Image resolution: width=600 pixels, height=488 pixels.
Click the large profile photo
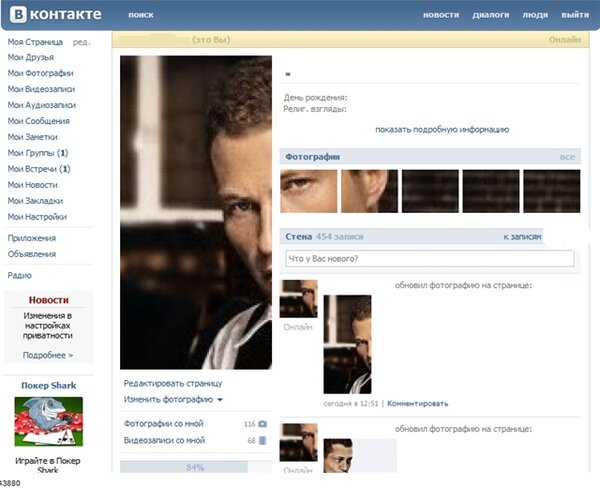pyautogui.click(x=196, y=212)
